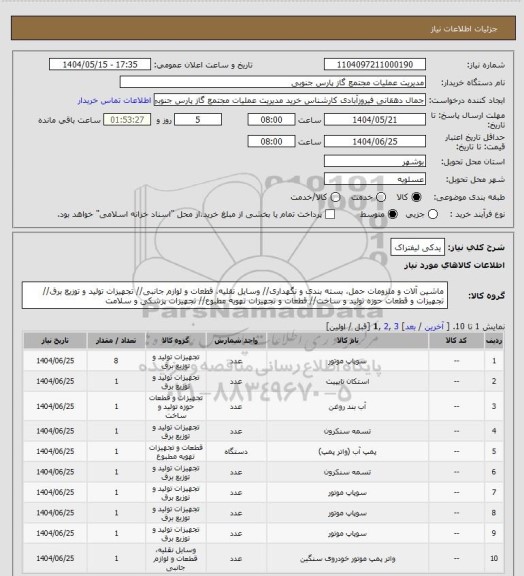
Task: Click the واحد شمارش column header
Action: (x=236, y=341)
